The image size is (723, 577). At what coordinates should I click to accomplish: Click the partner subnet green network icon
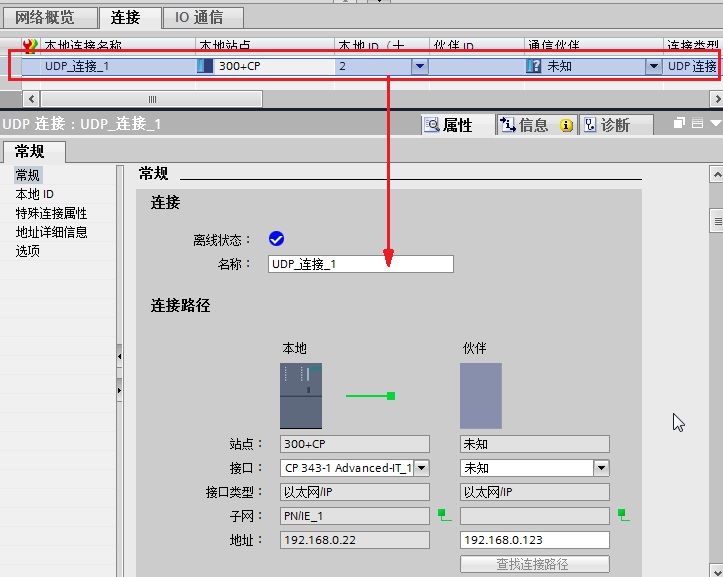pos(624,515)
